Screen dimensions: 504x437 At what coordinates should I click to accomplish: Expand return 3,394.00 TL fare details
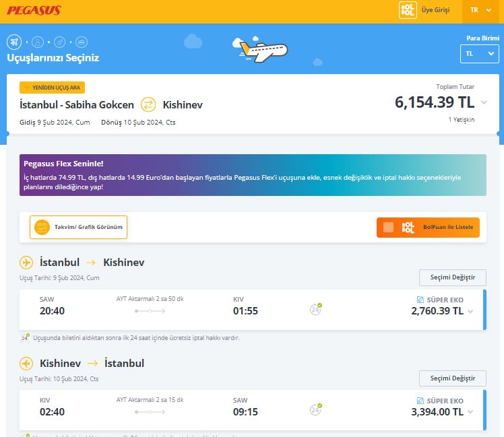click(x=470, y=411)
